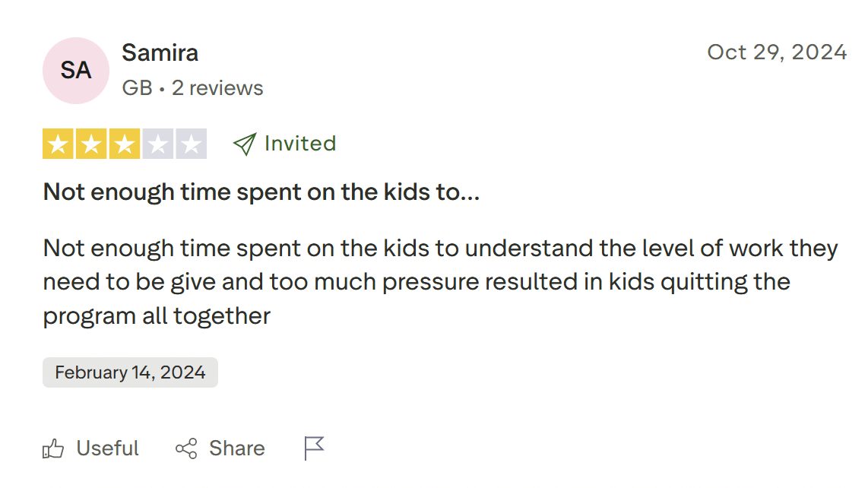Open Samira's profile via her avatar
The width and height of the screenshot is (868, 488).
(x=75, y=70)
